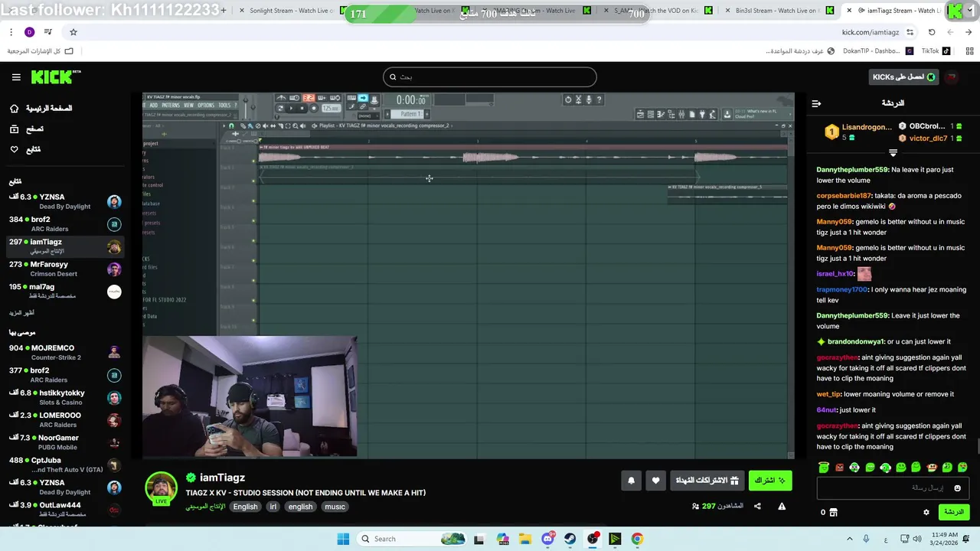Reload the page in browser
Viewport: 980px width, 551px height.
[932, 32]
